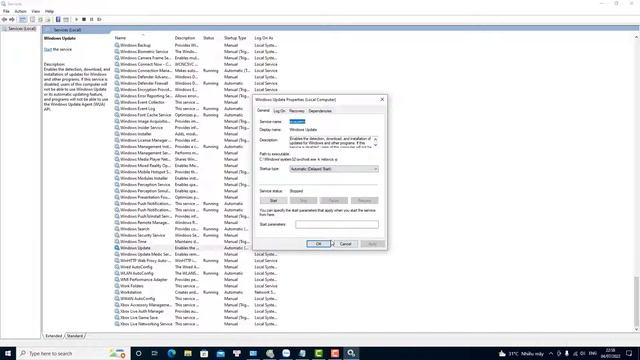Image resolution: width=640 pixels, height=360 pixels.
Task: Click the Forward arrow in the Services toolbar
Action: point(12,20)
